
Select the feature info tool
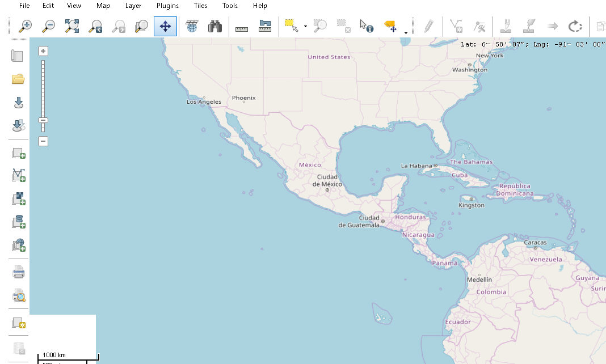(366, 26)
